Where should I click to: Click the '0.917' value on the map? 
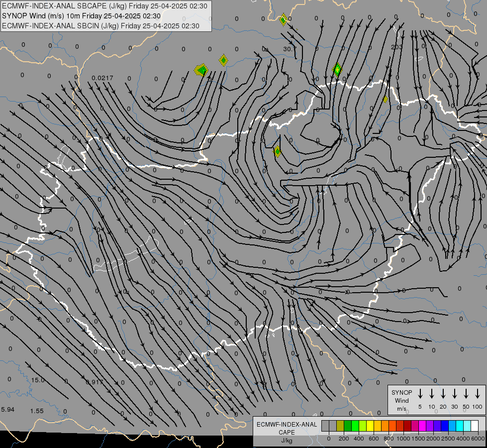pyautogui.click(x=95, y=382)
